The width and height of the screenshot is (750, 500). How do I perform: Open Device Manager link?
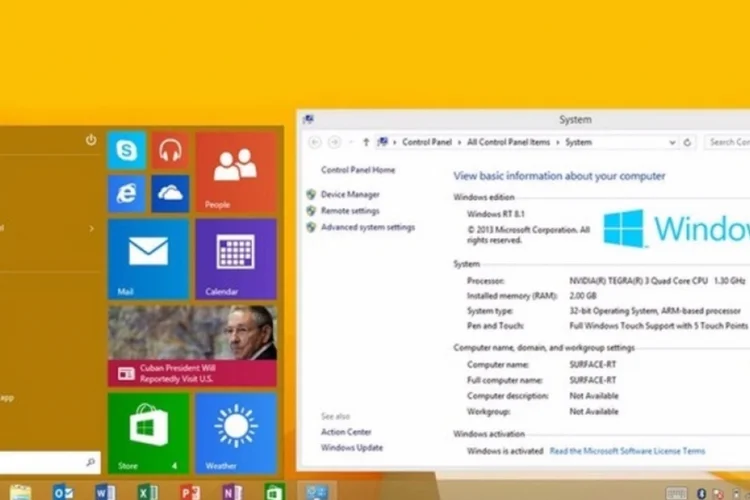click(x=350, y=194)
